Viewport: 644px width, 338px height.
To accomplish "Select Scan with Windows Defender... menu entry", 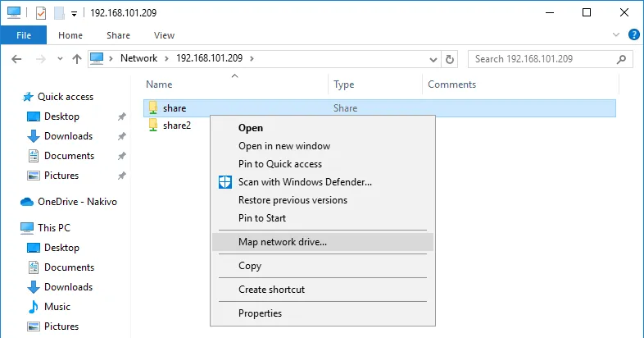I will (x=305, y=182).
